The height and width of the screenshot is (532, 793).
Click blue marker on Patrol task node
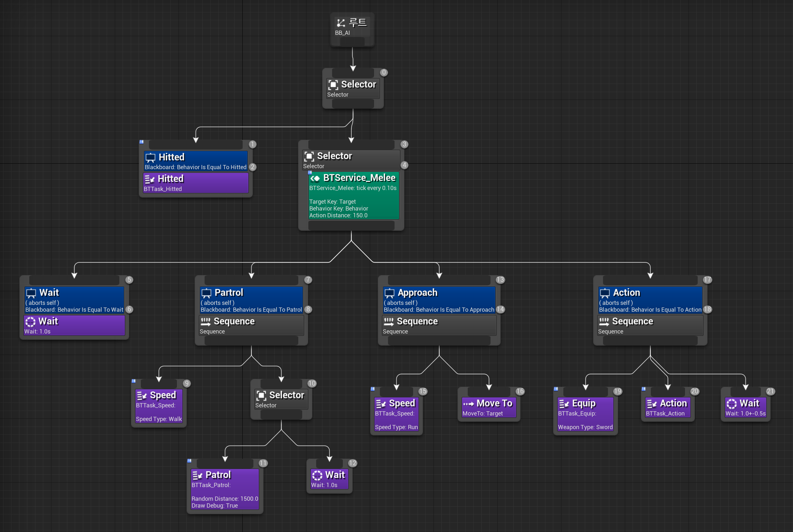coord(189,461)
